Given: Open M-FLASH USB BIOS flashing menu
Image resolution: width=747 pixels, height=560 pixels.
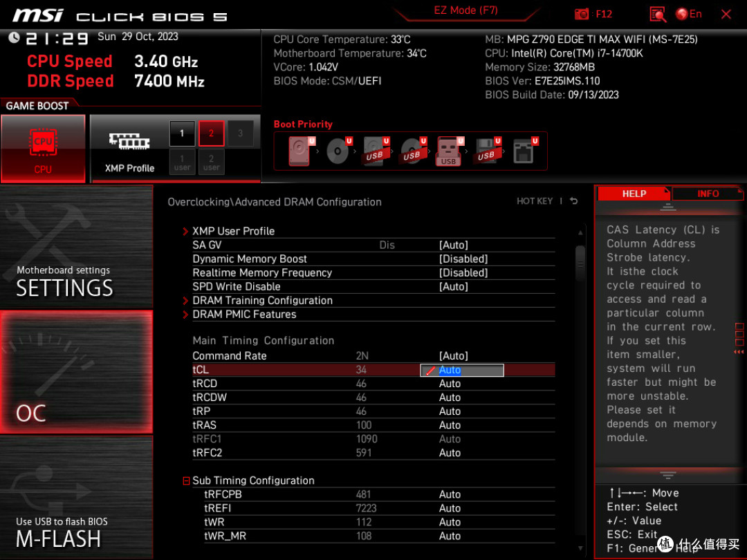Looking at the screenshot, I should pyautogui.click(x=76, y=497).
